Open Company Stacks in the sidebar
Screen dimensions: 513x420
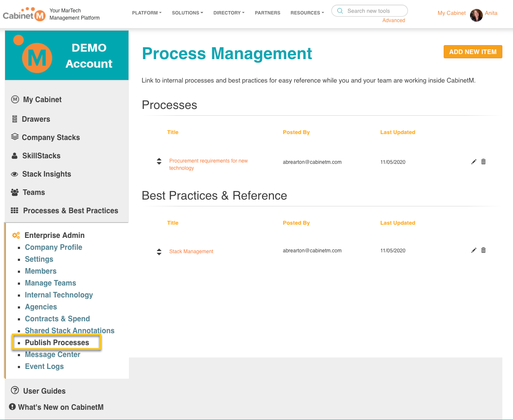51,137
